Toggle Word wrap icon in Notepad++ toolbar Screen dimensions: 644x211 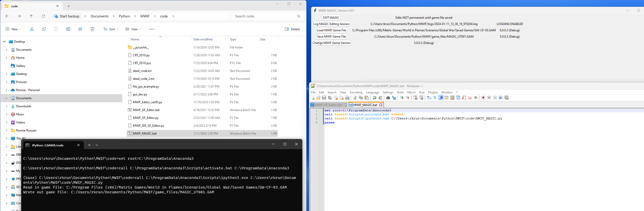[x=429, y=98]
